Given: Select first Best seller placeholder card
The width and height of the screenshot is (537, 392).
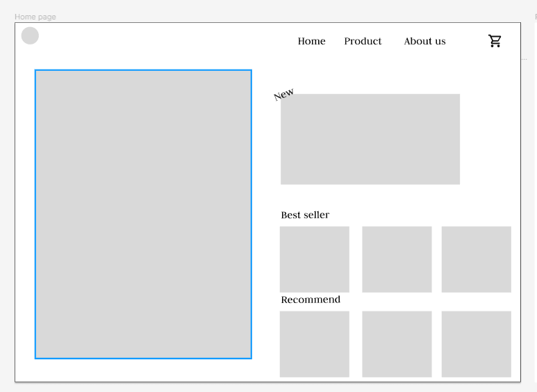Looking at the screenshot, I should pos(315,259).
